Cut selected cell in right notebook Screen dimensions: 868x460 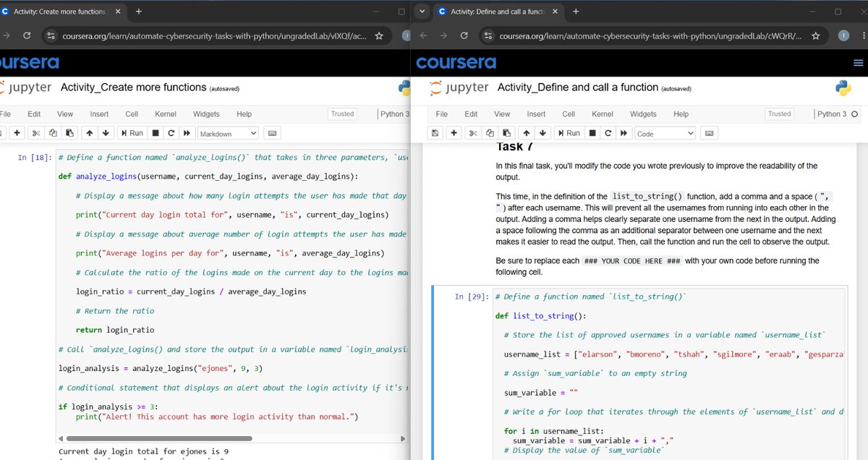tap(473, 133)
